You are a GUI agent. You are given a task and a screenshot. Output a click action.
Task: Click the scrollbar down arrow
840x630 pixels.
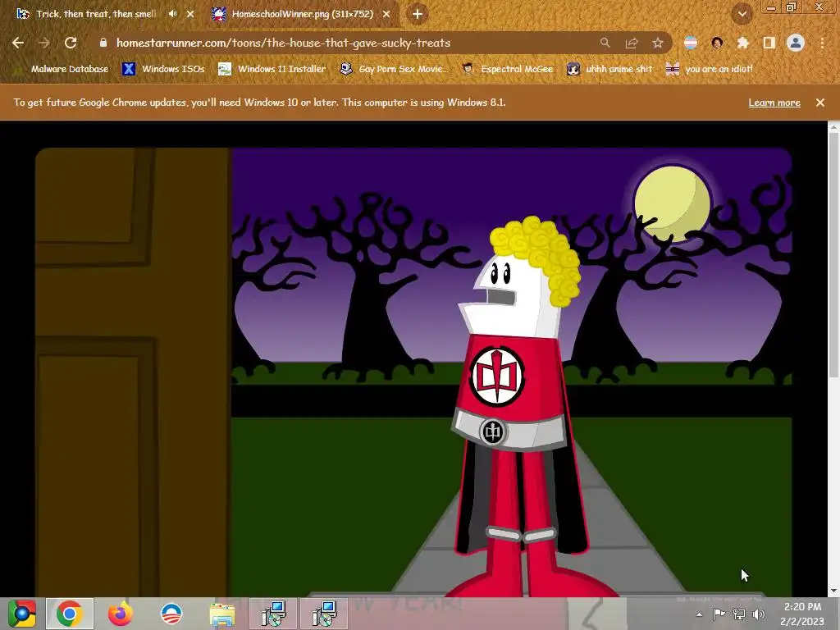click(x=833, y=591)
